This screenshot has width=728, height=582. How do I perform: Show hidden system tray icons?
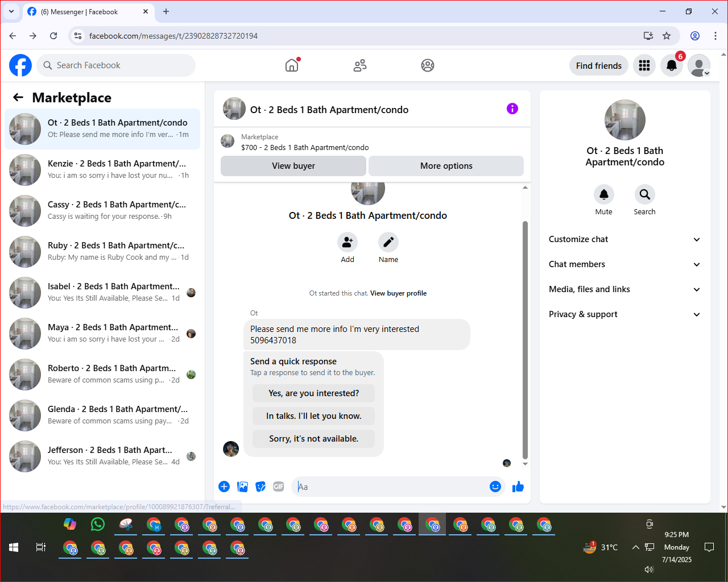[635, 547]
